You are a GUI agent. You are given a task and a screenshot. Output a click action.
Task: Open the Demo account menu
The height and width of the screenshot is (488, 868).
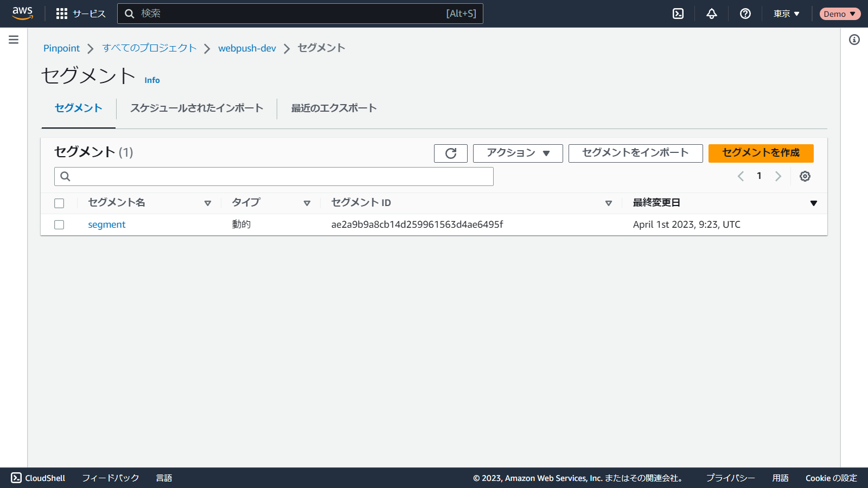pyautogui.click(x=839, y=14)
